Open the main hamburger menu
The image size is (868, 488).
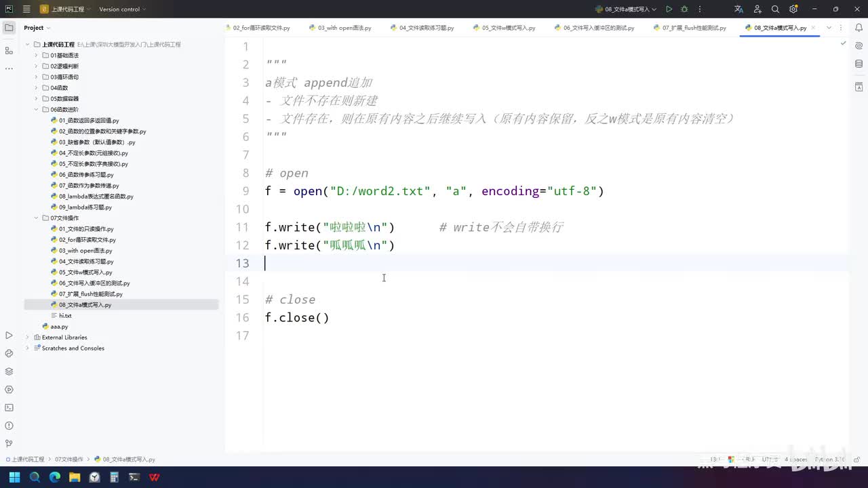tap(26, 9)
